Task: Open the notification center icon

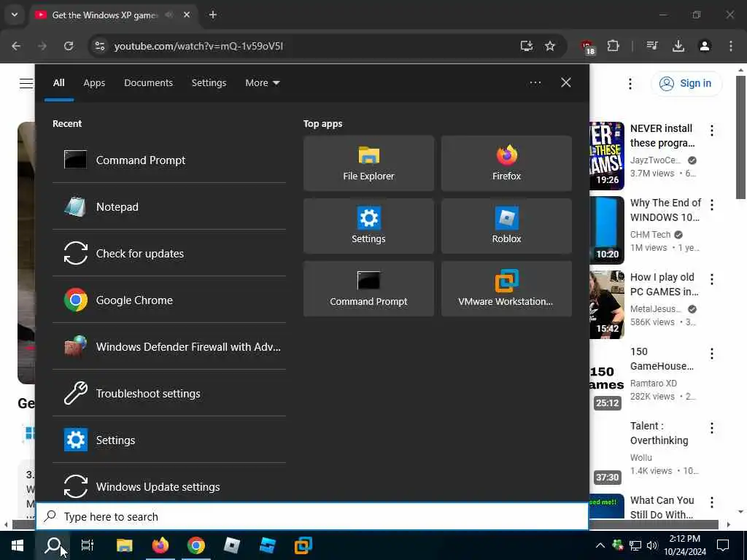Action: point(723,545)
